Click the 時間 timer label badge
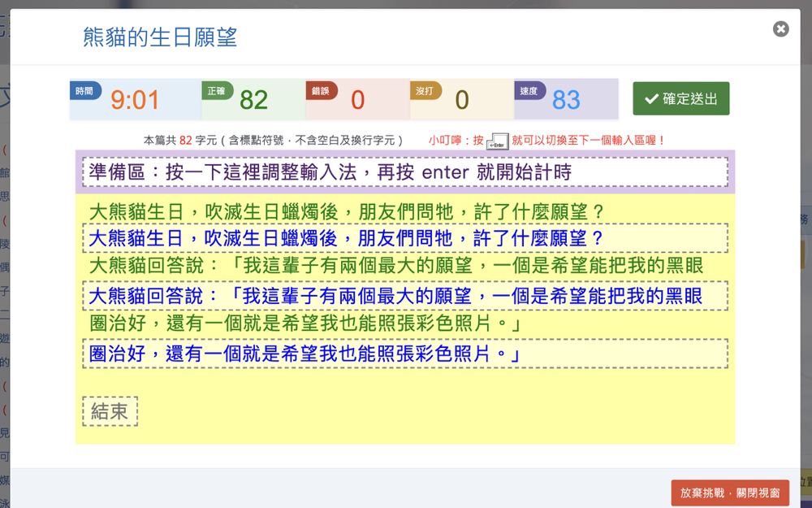 (x=85, y=91)
